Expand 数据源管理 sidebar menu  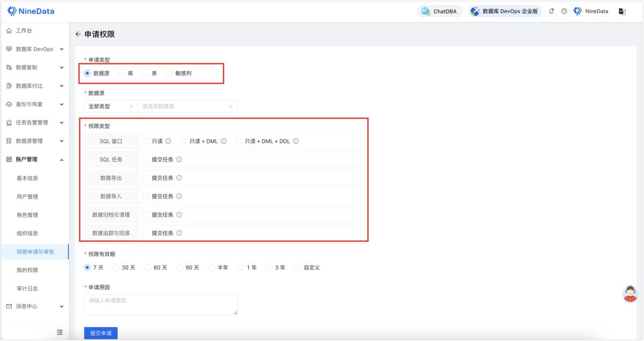[x=62, y=141]
